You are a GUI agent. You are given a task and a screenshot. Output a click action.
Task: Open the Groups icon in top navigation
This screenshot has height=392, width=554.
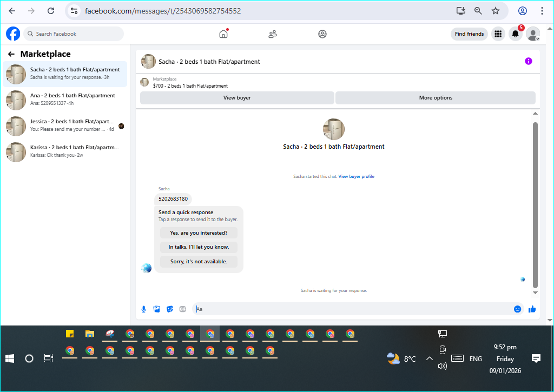[x=322, y=34]
